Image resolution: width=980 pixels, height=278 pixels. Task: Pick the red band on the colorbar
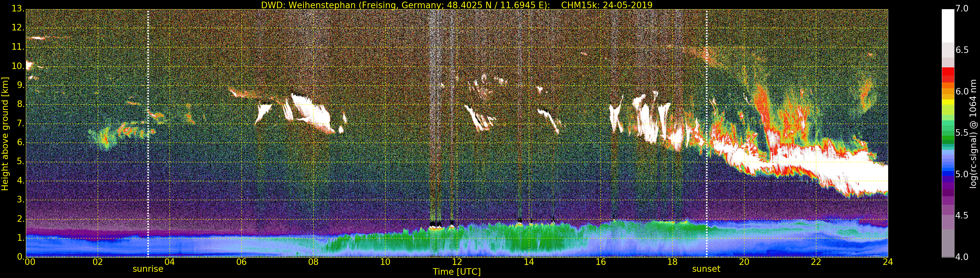(x=948, y=72)
